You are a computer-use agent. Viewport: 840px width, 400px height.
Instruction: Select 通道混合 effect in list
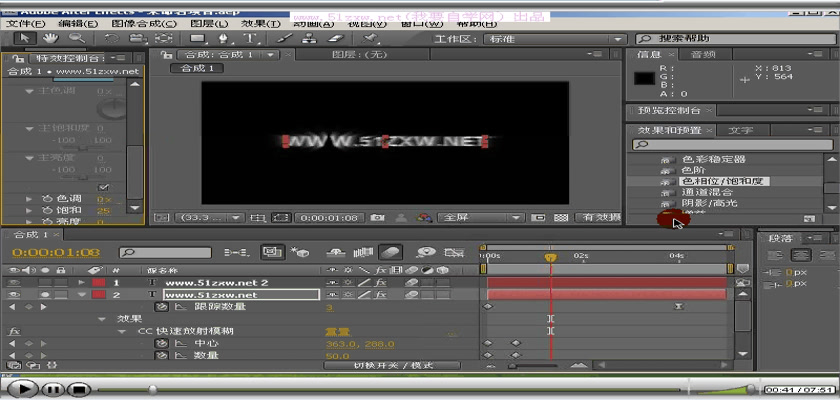coord(707,192)
